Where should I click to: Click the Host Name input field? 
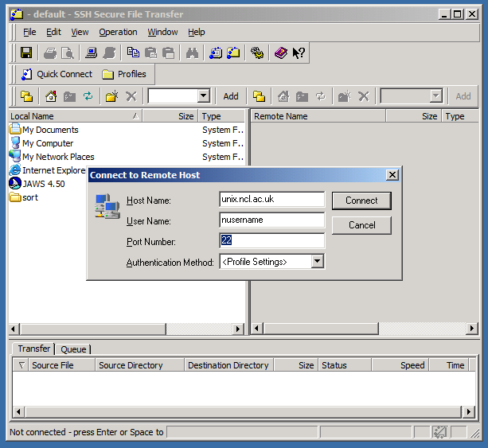pyautogui.click(x=271, y=200)
